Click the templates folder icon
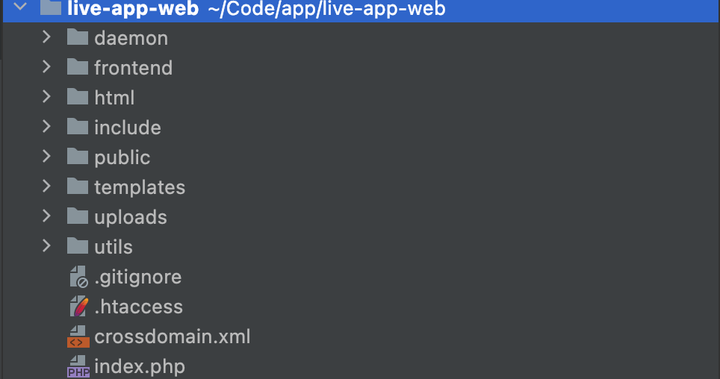Image resolution: width=720 pixels, height=379 pixels. (x=77, y=187)
